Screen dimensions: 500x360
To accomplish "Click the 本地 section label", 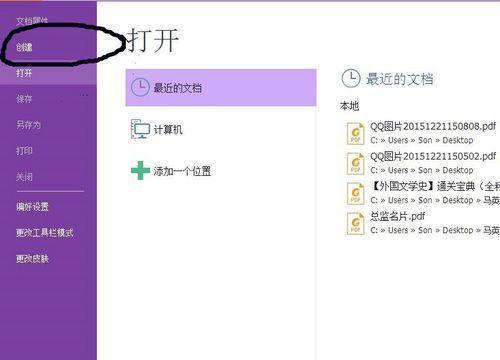I will pyautogui.click(x=349, y=106).
